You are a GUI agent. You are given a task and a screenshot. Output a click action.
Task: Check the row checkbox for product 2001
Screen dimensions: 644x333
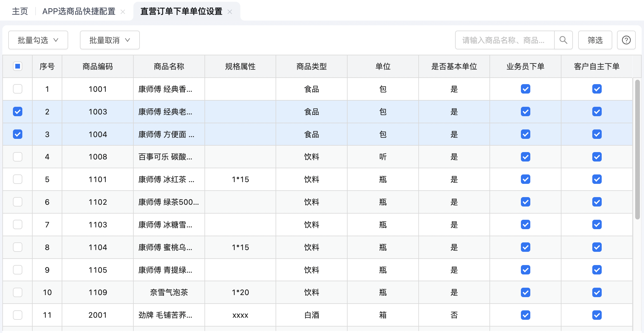(18, 315)
